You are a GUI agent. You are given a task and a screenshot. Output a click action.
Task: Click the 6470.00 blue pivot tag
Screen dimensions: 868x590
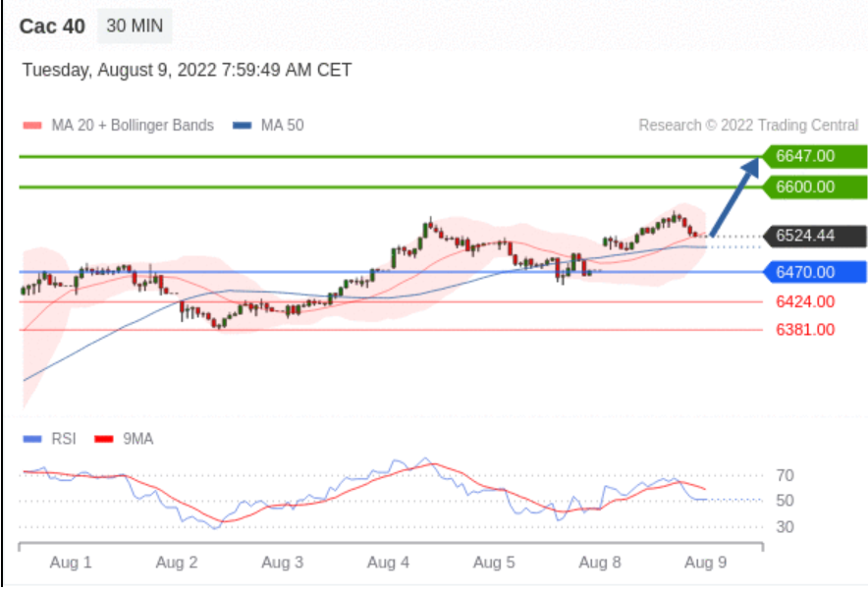point(814,272)
